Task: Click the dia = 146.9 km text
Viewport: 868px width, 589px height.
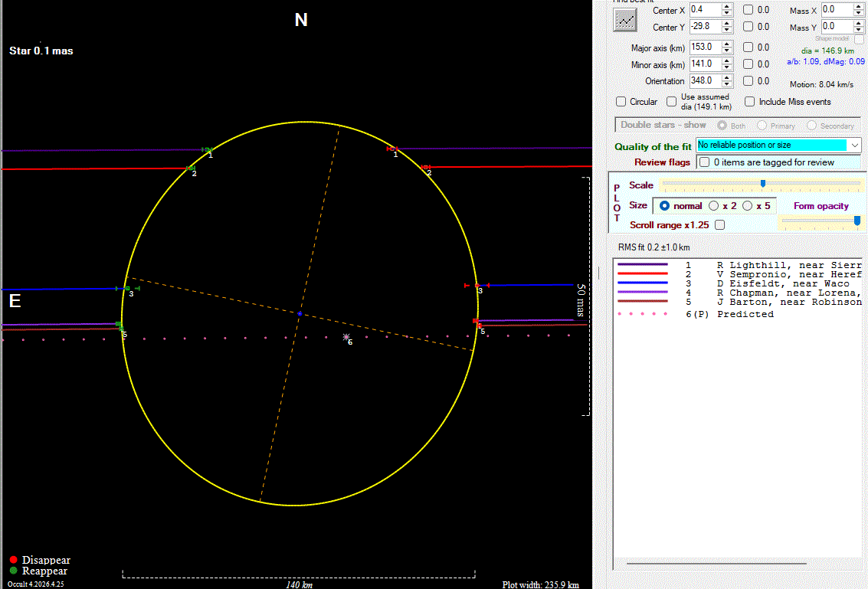Action: coord(827,51)
